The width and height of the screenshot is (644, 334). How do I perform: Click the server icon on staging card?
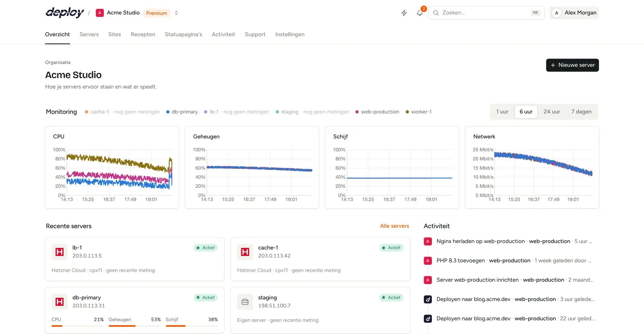pos(245,302)
